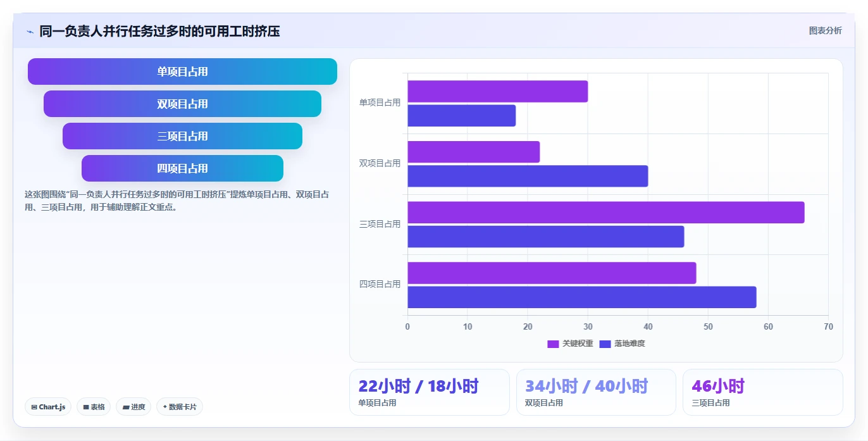This screenshot has width=868, height=441.
Task: Click the 落地难度 bar for 双项目占用
Action: (528, 176)
